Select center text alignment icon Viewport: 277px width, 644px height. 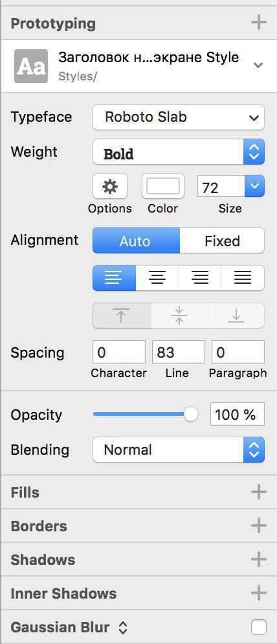pyautogui.click(x=157, y=278)
